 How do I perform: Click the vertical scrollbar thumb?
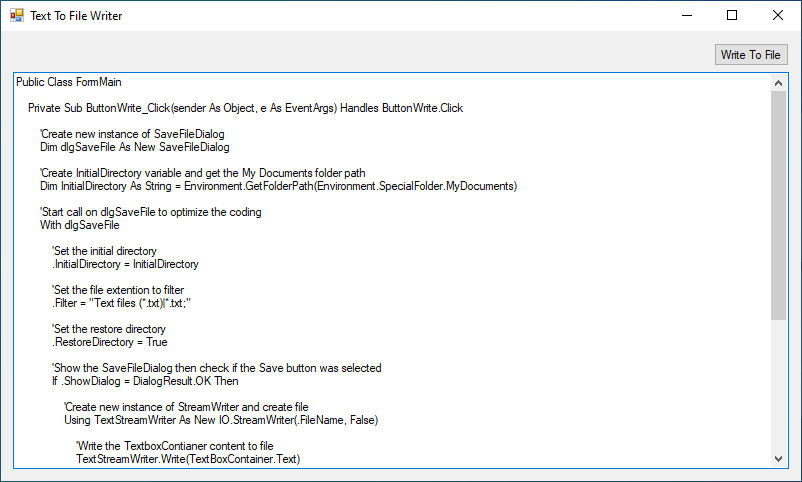[778, 206]
